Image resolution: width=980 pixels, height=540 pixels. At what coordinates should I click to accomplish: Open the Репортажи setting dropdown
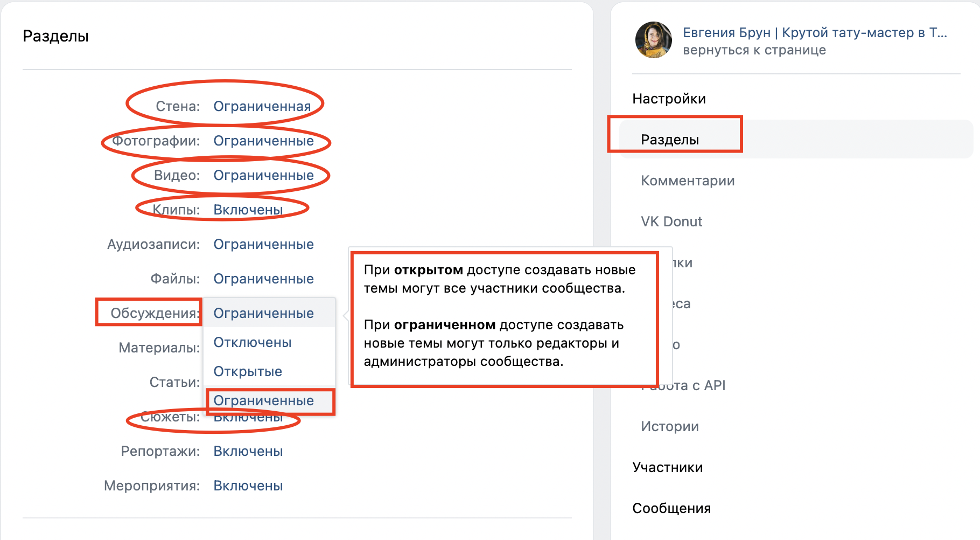(x=248, y=451)
